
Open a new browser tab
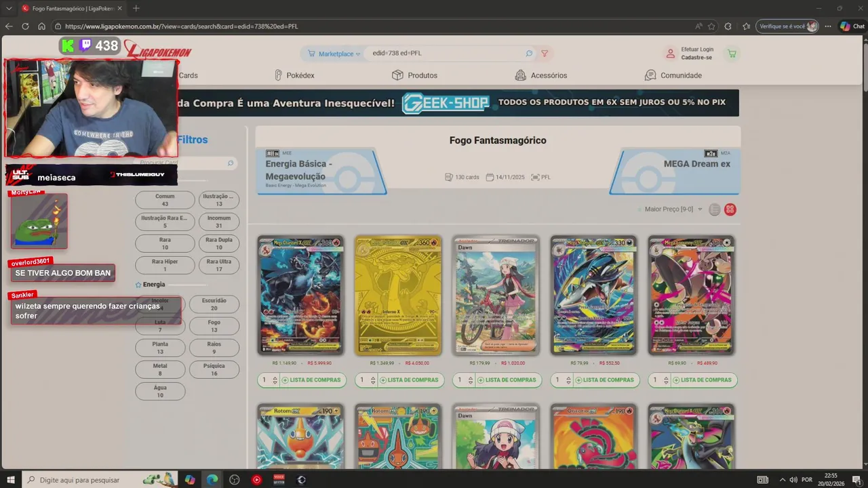136,8
